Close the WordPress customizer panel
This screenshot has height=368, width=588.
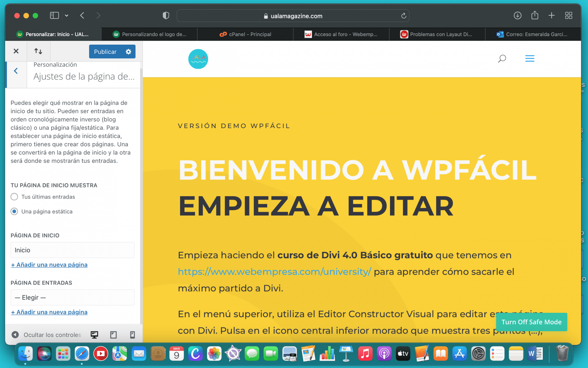click(16, 51)
